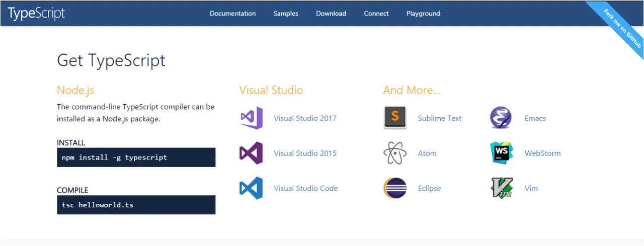Click the Eclipse icon
The height and width of the screenshot is (246, 644).
pos(395,188)
